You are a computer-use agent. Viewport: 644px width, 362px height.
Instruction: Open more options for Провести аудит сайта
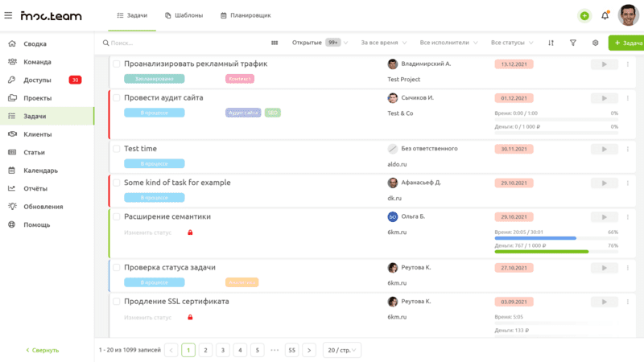tap(628, 98)
